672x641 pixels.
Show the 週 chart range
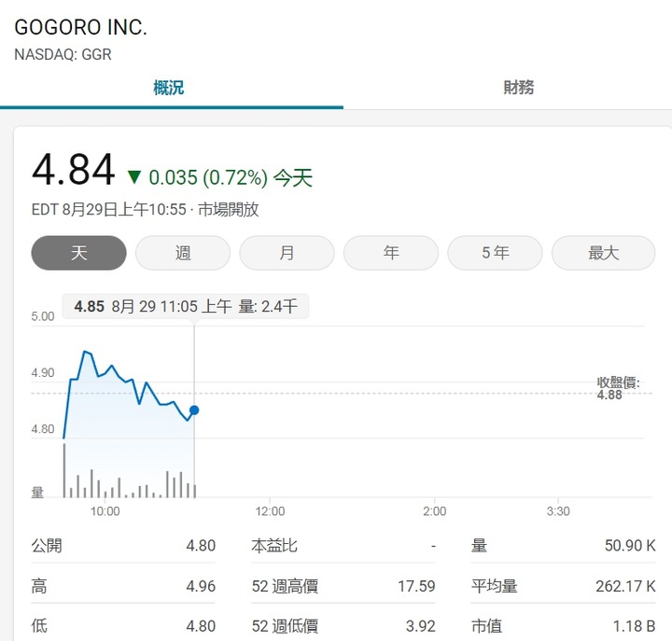(183, 253)
